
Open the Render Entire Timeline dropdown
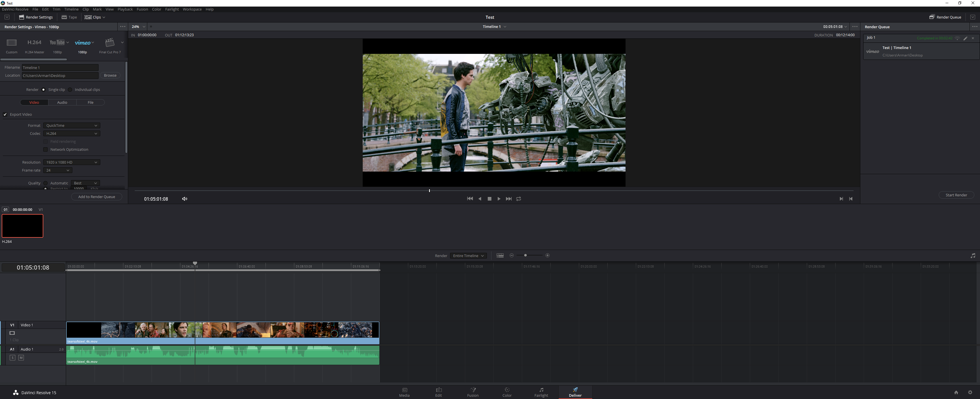[x=468, y=256]
